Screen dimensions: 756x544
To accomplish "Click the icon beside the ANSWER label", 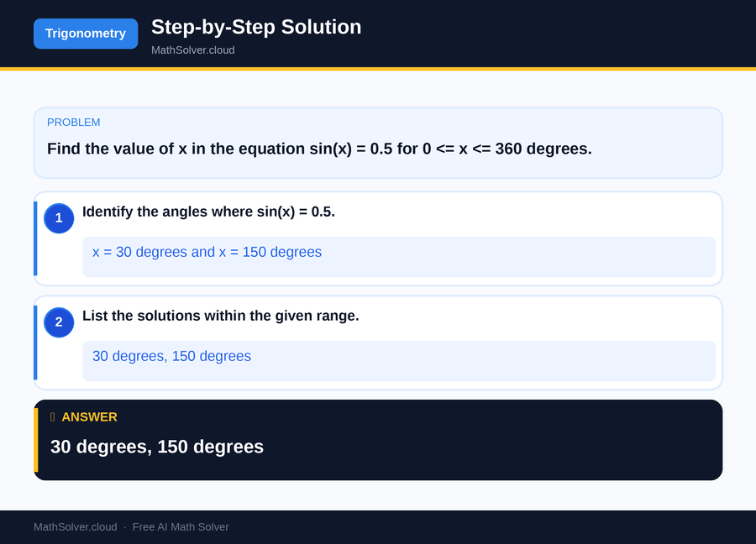I will (x=52, y=416).
